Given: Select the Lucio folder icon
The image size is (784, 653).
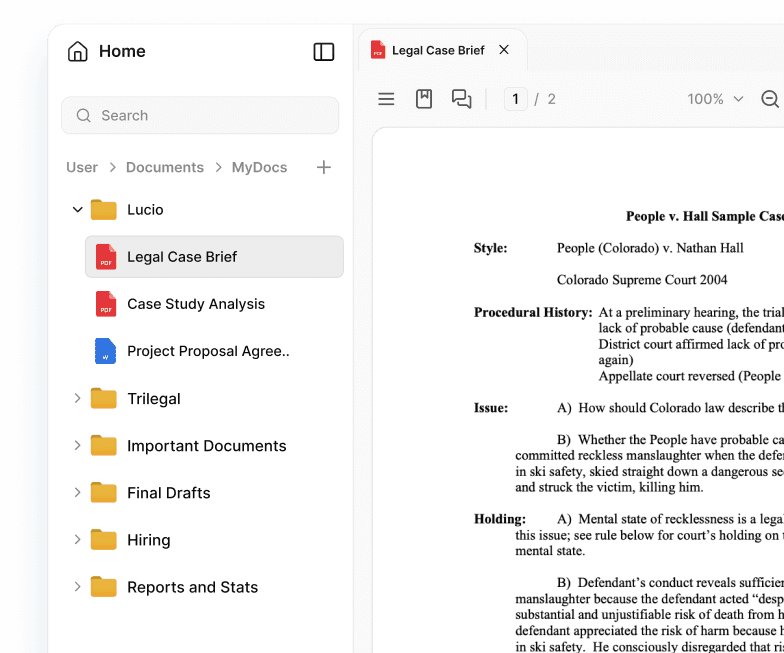Looking at the screenshot, I should (x=104, y=210).
